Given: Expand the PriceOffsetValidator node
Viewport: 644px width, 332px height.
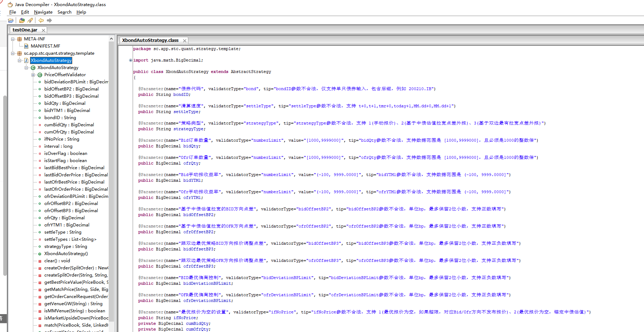Looking at the screenshot, I should [33, 75].
